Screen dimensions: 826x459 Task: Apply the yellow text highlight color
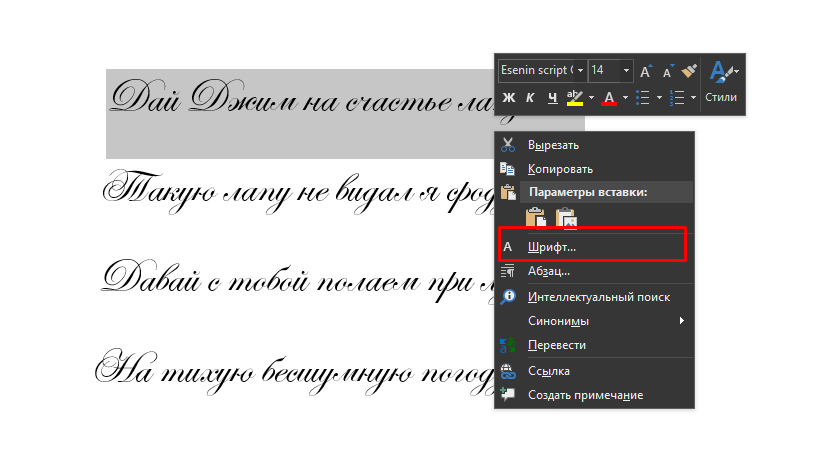tap(575, 98)
